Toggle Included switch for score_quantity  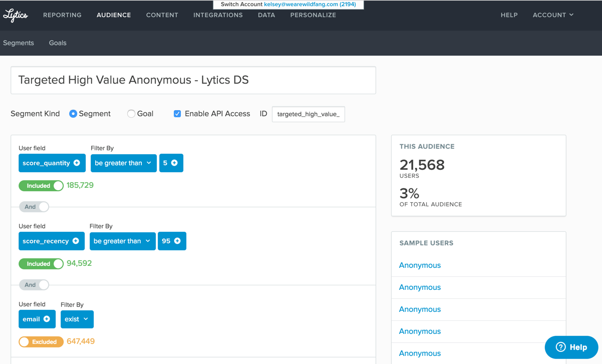41,186
